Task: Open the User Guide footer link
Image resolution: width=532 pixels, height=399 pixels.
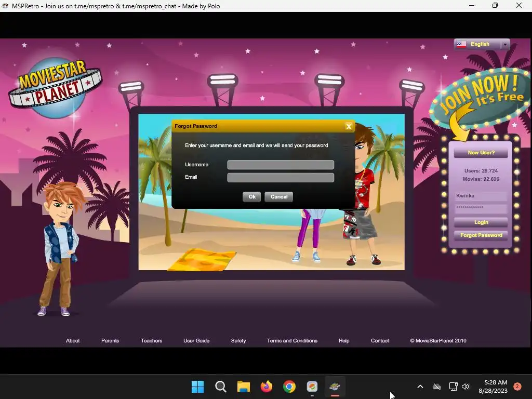Action: [x=196, y=341]
